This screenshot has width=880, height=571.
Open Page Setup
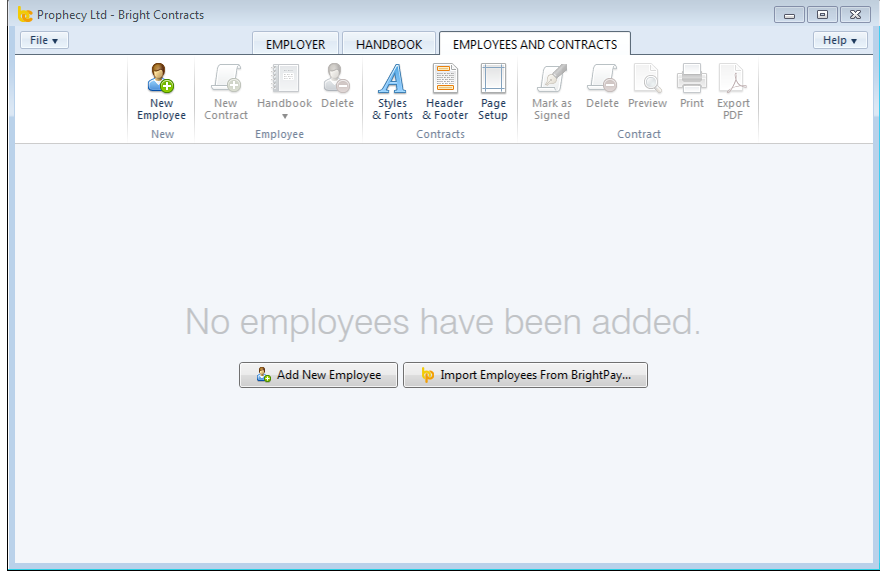(x=493, y=92)
